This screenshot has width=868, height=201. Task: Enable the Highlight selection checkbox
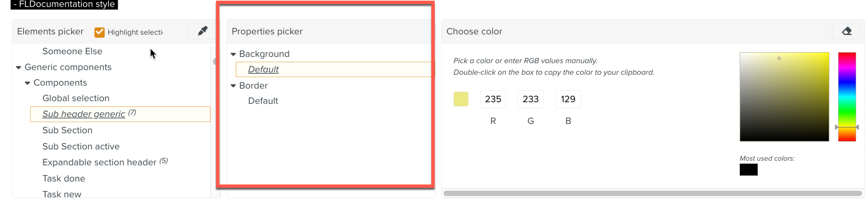click(x=99, y=32)
